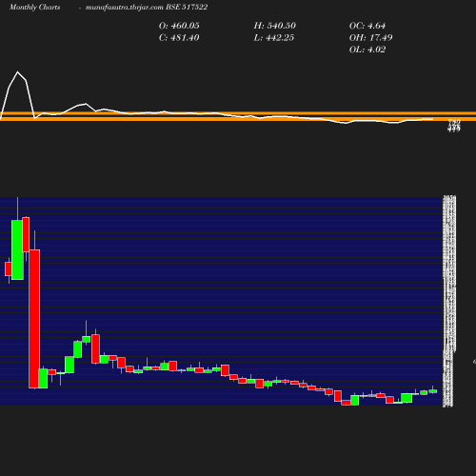Select the close value "C: 481.40"
The image size is (476, 476).
(179, 38)
